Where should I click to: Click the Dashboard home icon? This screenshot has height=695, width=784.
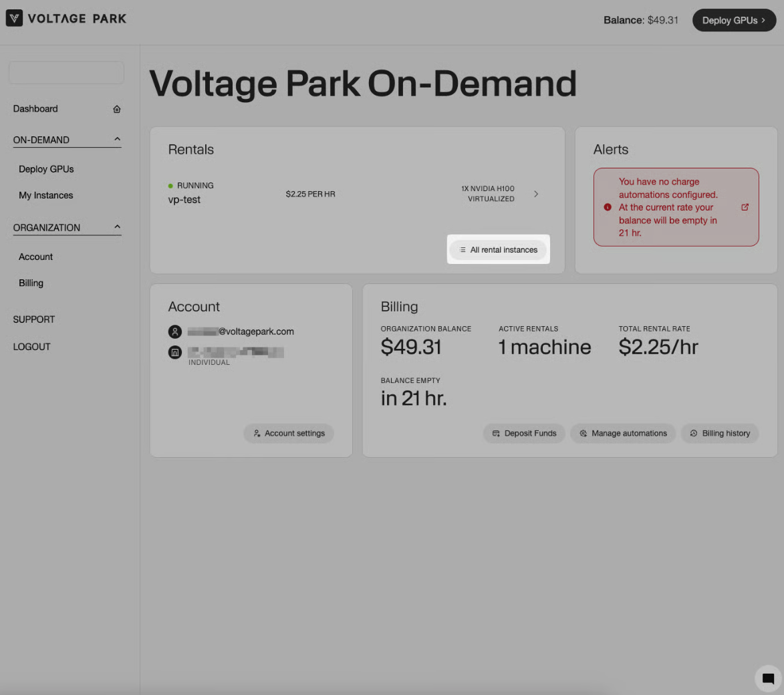coord(117,109)
